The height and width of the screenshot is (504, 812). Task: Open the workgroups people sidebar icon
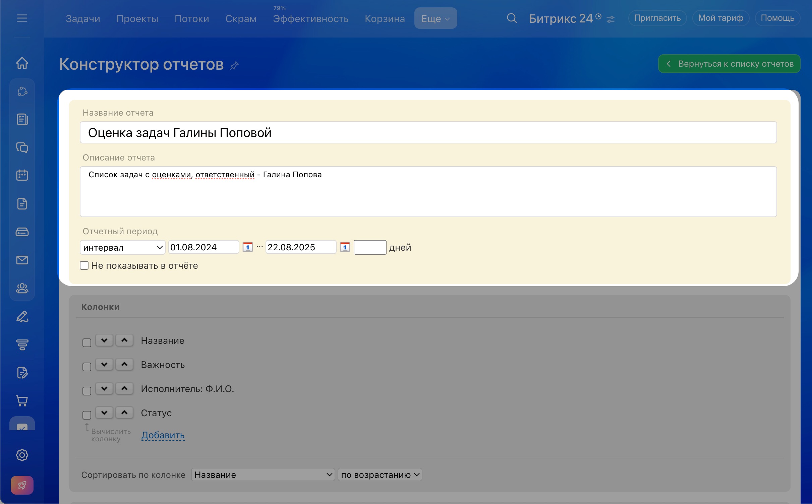22,288
